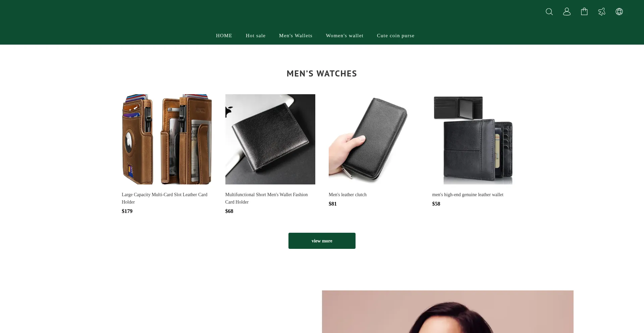644x333 pixels.
Task: Click the woman banner image
Action: pyautogui.click(x=448, y=312)
